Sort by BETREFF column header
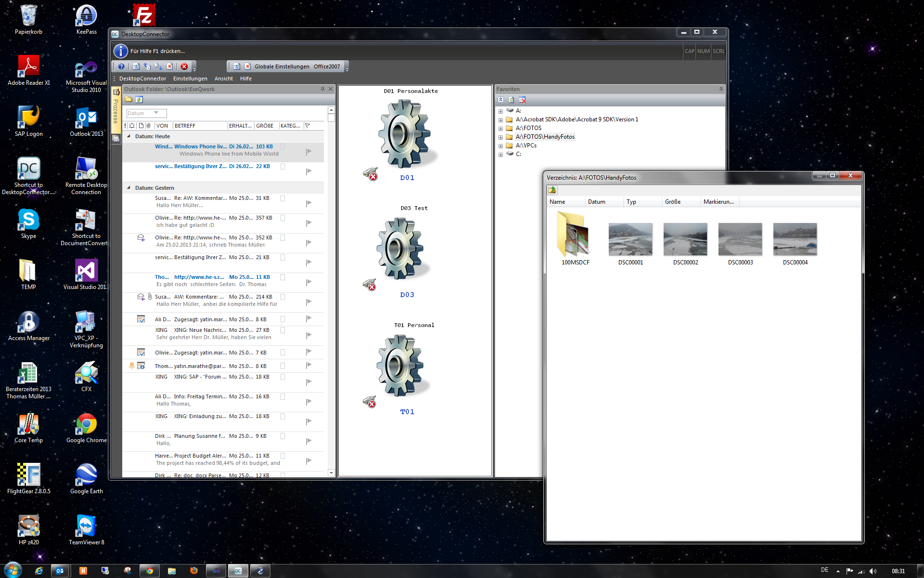 200,126
